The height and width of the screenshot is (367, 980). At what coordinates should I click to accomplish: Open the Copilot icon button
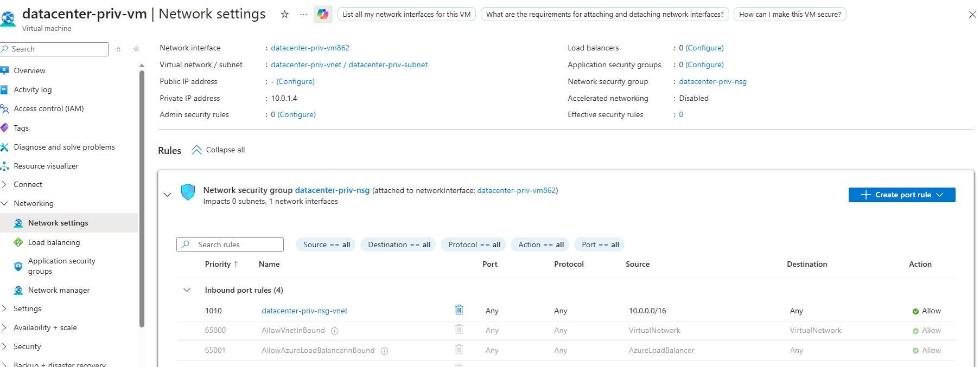click(323, 15)
